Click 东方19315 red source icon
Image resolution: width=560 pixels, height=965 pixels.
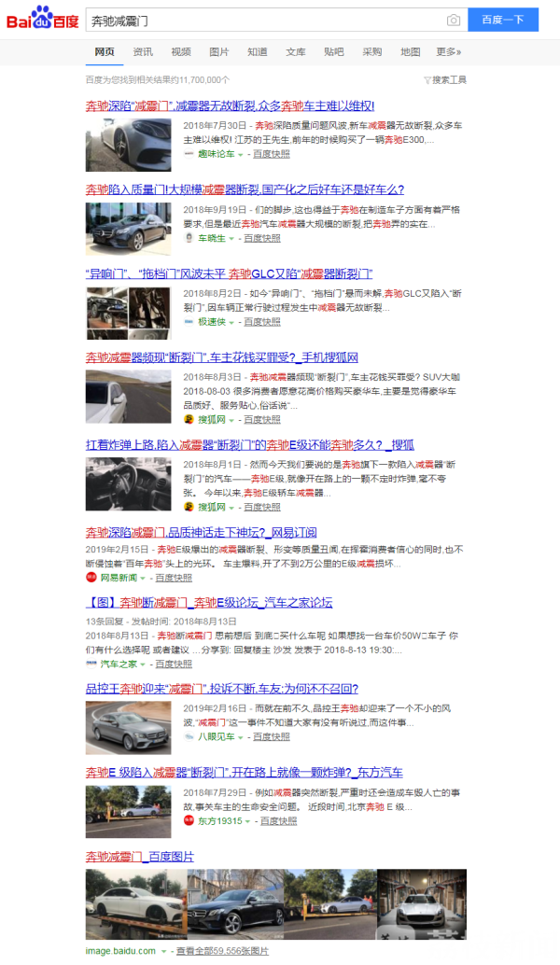189,820
